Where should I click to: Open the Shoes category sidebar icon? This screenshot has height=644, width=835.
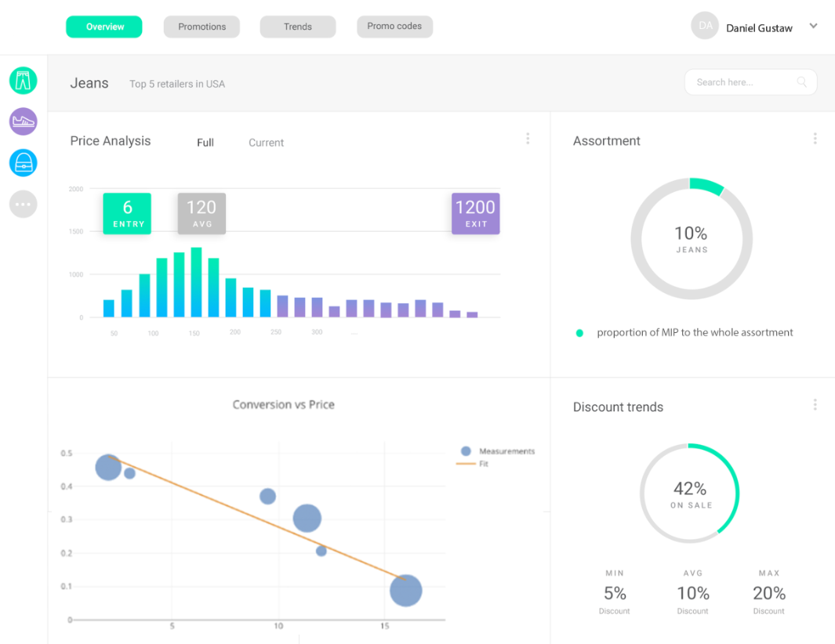click(23, 121)
